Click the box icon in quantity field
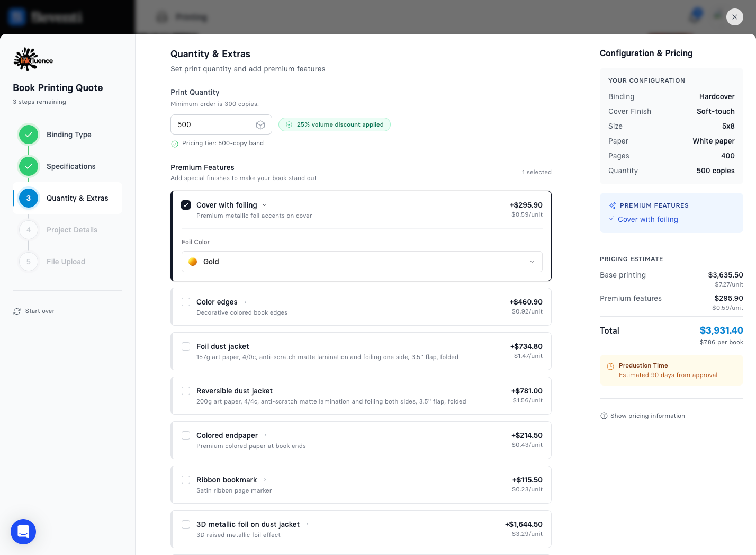Image resolution: width=756 pixels, height=555 pixels. 260,124
